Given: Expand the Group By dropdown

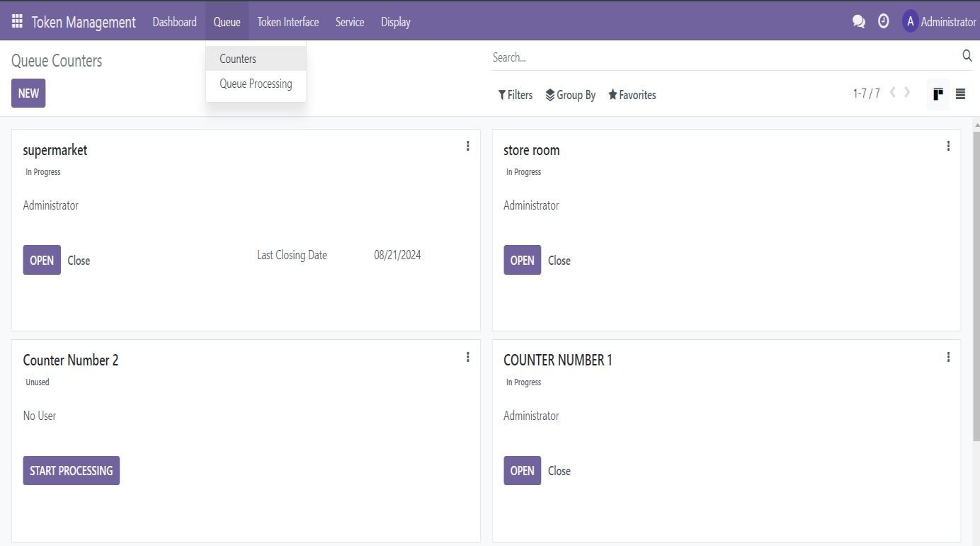Looking at the screenshot, I should 570,95.
